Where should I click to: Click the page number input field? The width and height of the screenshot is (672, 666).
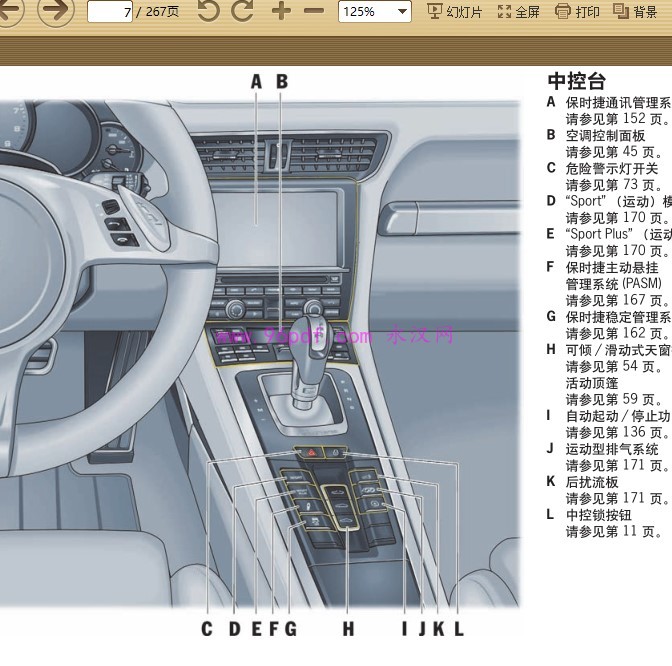[110, 12]
